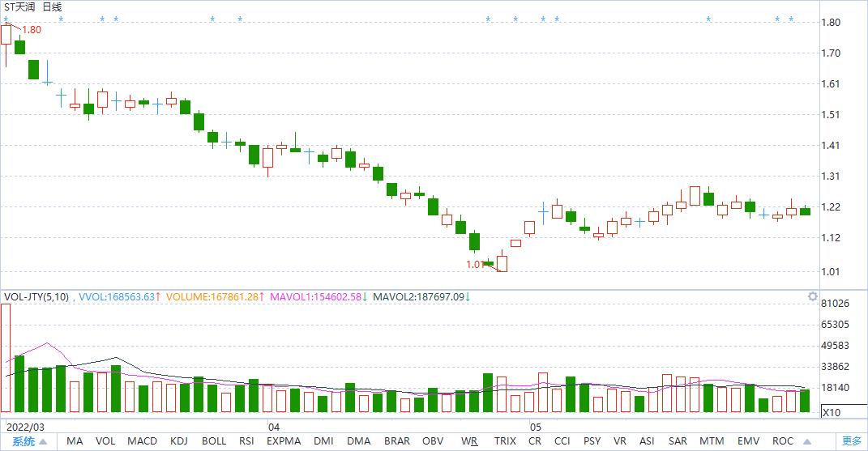This screenshot has height=451, width=868.
Task: Choose the EXPMA indicator tab
Action: click(x=284, y=441)
